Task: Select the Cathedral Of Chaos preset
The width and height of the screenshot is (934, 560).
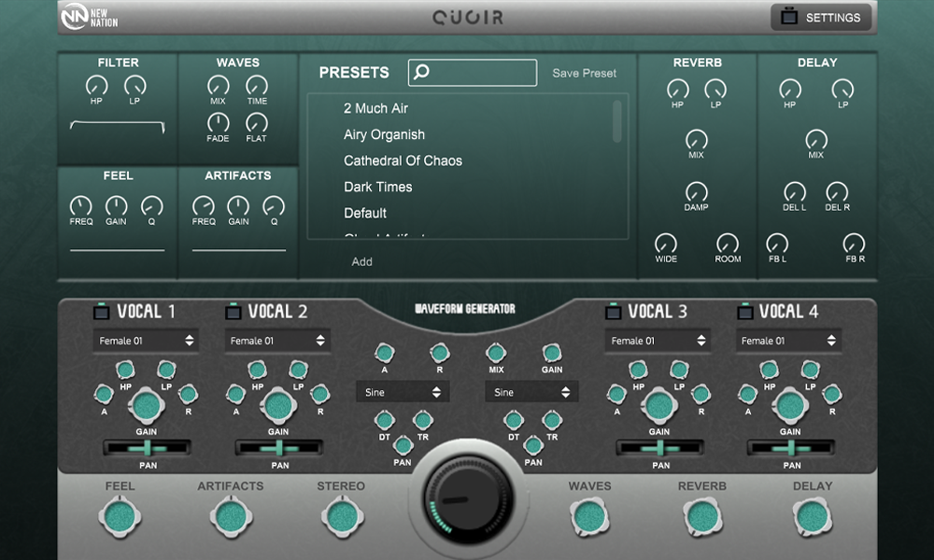Action: 403,161
